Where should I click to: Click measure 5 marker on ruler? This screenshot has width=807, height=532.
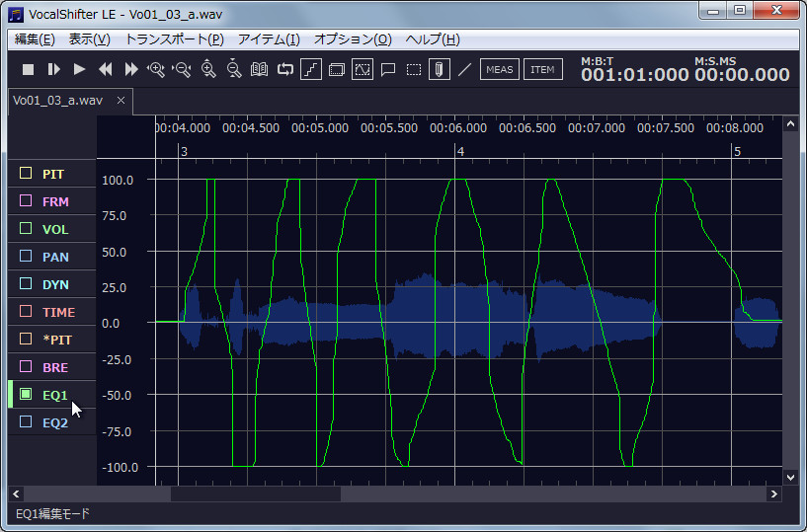pos(737,151)
